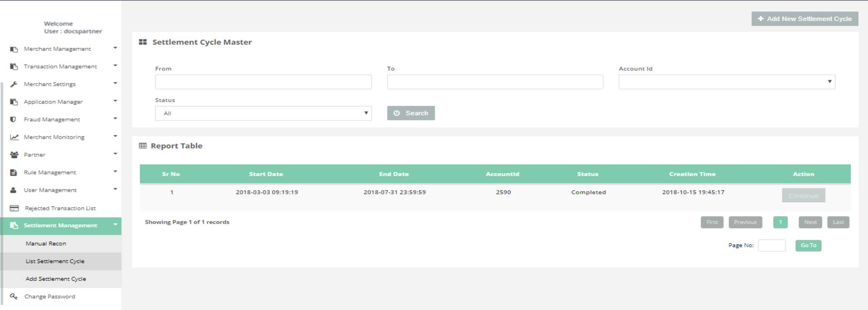868x310 pixels.
Task: Click the Fraud Management shield icon
Action: (13, 119)
